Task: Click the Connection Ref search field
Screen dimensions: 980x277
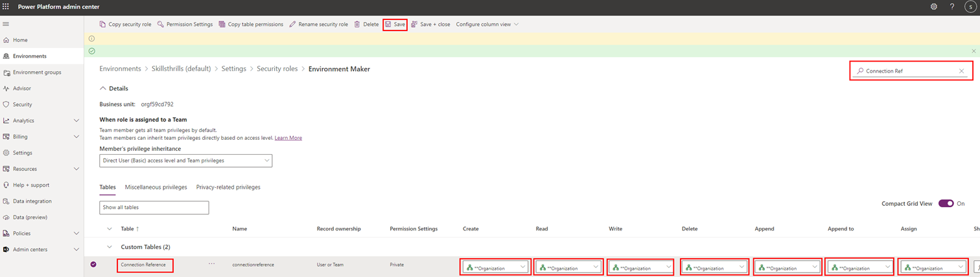Action: [907, 71]
